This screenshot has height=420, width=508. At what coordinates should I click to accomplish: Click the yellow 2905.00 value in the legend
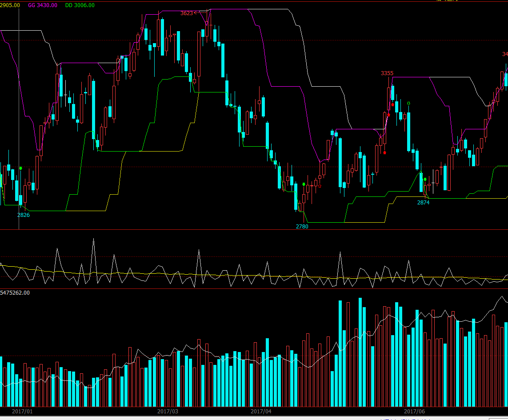(10, 5)
